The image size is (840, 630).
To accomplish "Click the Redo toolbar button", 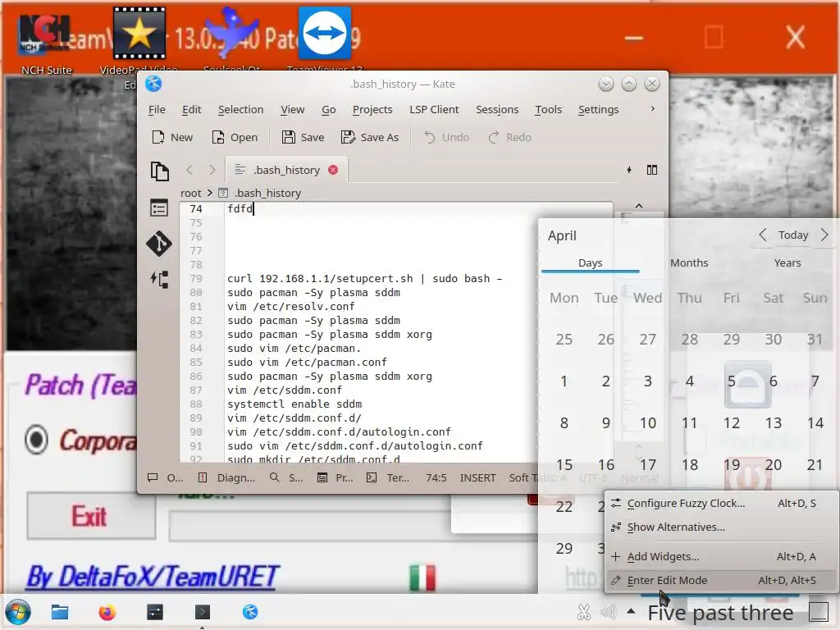I will point(509,137).
